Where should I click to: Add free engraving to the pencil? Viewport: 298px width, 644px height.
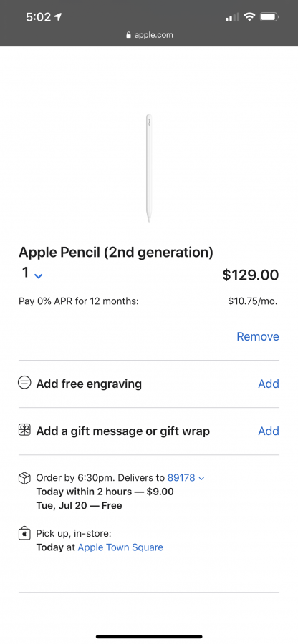click(x=269, y=384)
